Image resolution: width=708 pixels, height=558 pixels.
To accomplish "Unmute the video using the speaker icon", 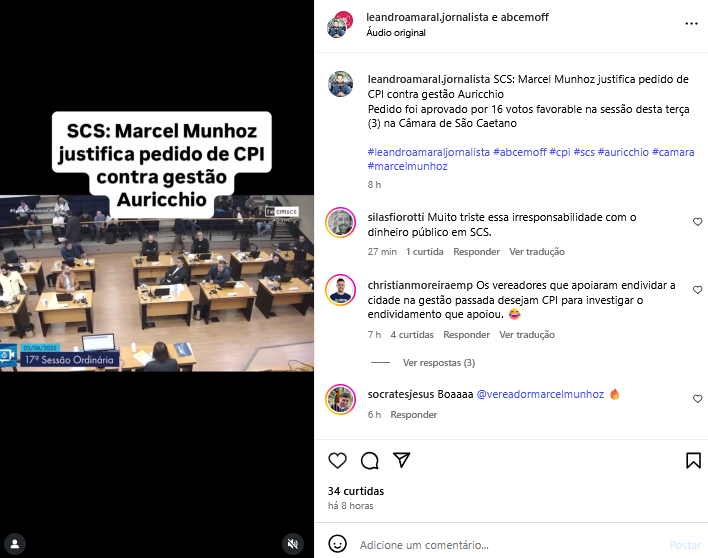I will pos(293,544).
